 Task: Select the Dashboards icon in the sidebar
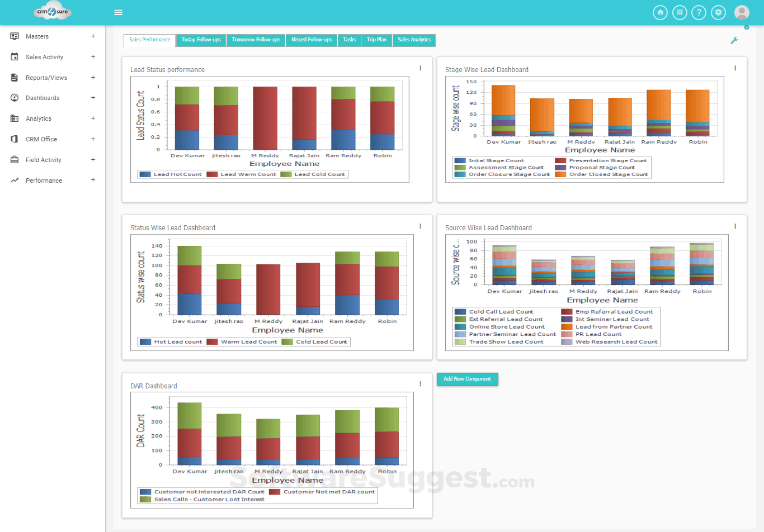point(13,98)
